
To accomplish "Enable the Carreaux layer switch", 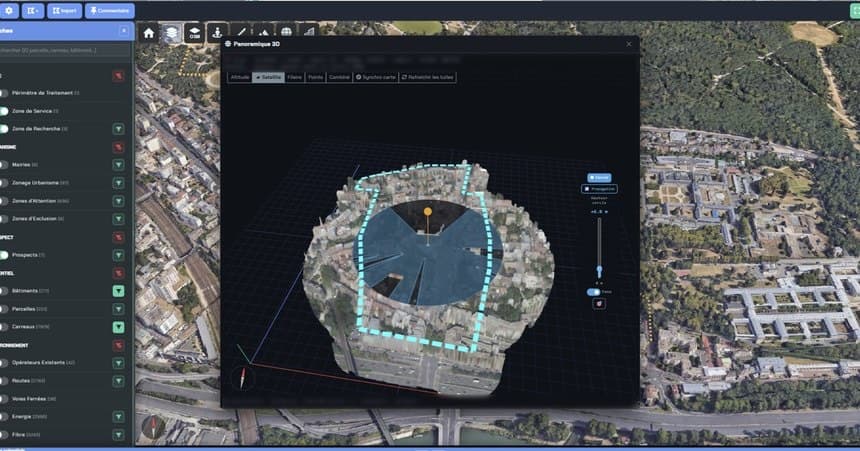I will click(3, 327).
